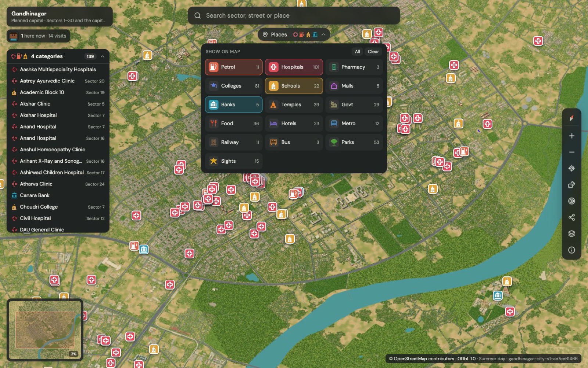Image resolution: width=588 pixels, height=368 pixels.
Task: Open the info icon in right toolbar
Action: click(571, 250)
